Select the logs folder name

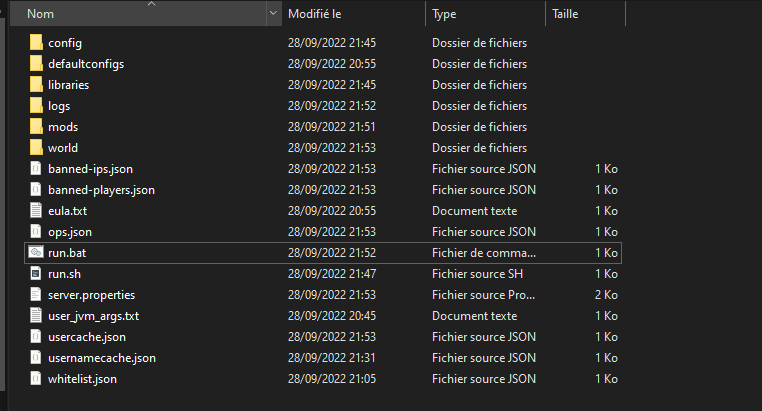(x=59, y=106)
